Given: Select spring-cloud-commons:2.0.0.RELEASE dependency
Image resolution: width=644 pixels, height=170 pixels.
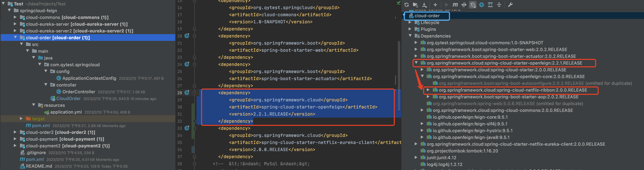Looking at the screenshot, I should tap(503, 110).
